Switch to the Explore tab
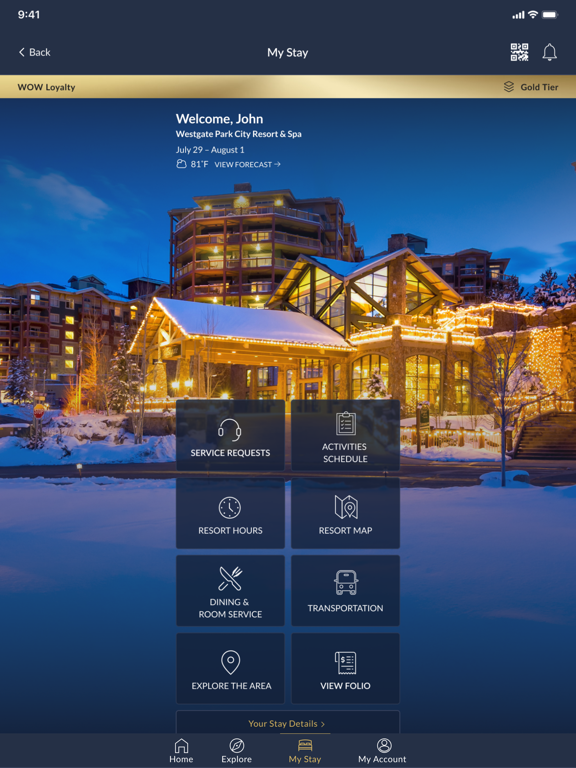 pyautogui.click(x=237, y=751)
